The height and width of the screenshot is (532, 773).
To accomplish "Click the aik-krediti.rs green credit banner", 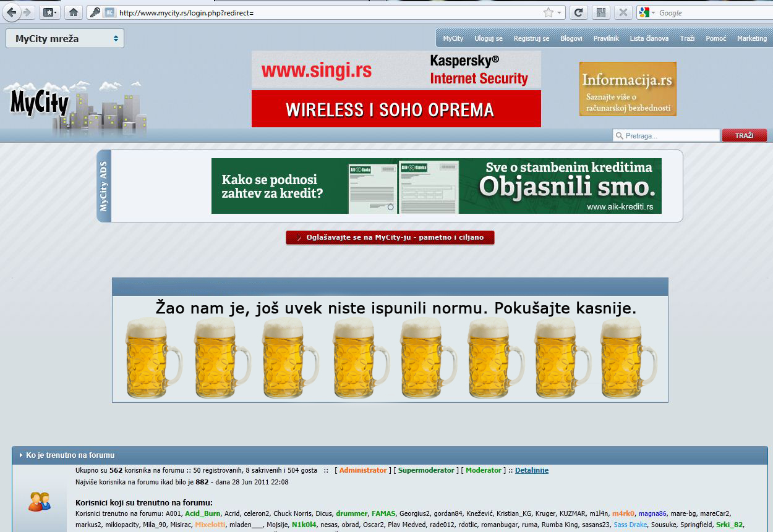I will tap(437, 186).
